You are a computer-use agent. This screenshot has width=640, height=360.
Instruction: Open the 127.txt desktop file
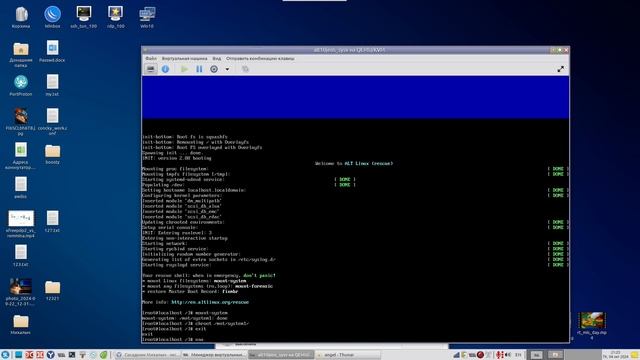pos(52,222)
